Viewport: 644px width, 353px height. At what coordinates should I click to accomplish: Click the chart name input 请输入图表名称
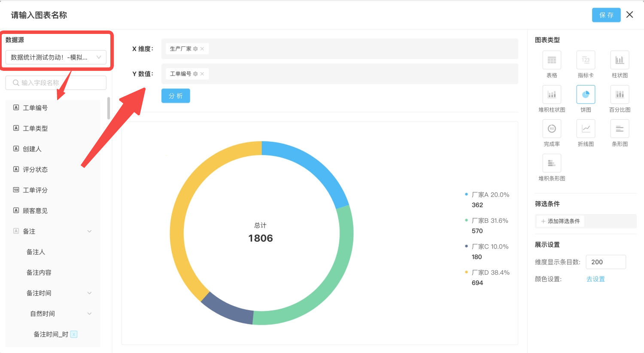click(x=39, y=15)
